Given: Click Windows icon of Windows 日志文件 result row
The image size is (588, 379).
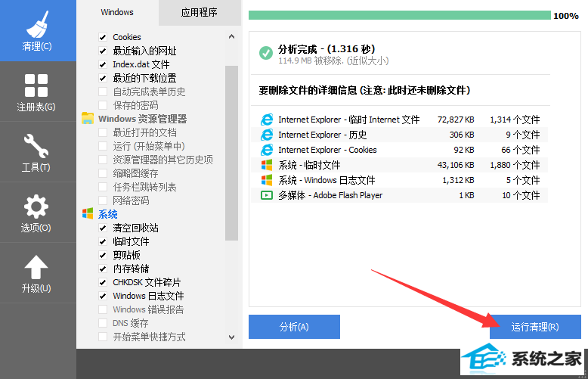Looking at the screenshot, I should click(x=267, y=180).
